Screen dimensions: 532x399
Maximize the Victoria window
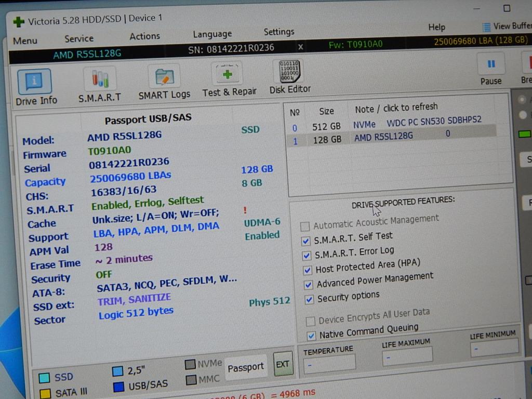[x=507, y=8]
